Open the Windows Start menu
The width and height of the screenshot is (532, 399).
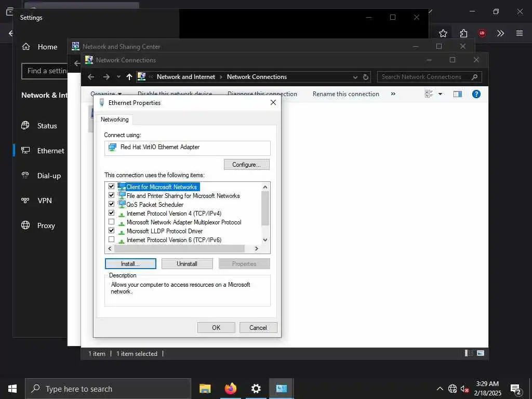[12, 389]
